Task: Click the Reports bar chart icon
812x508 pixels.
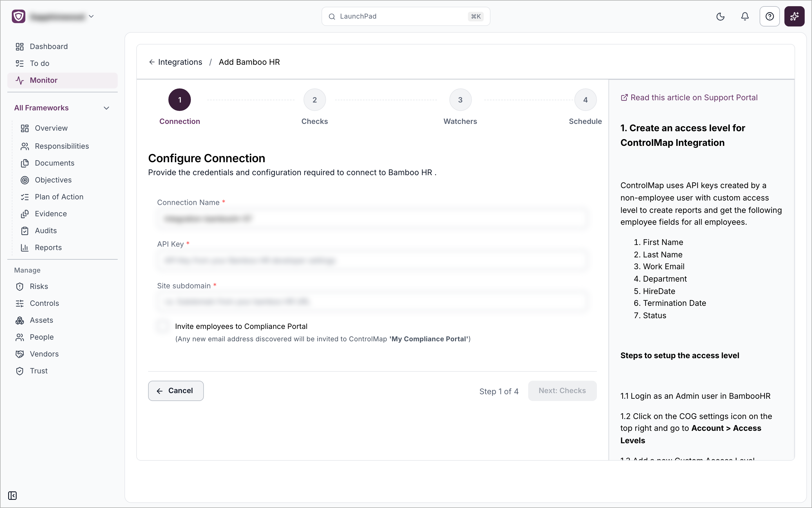Action: coord(25,248)
